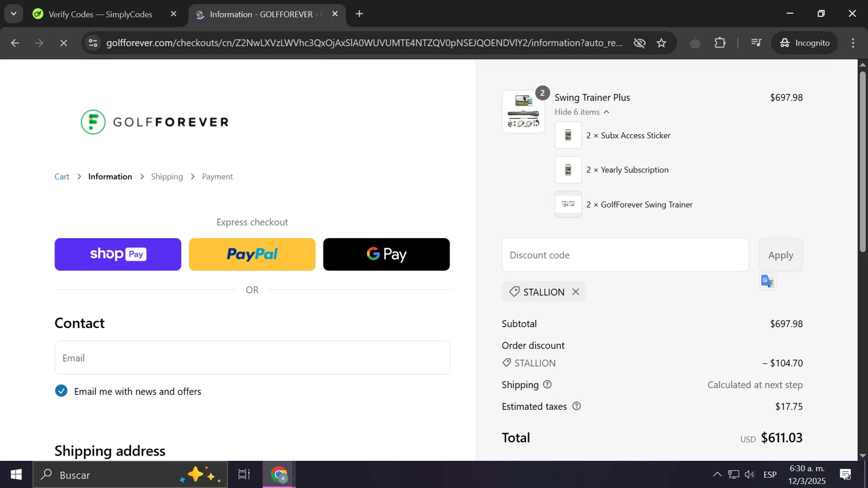Open the tab search dropdown arrow

[13, 13]
